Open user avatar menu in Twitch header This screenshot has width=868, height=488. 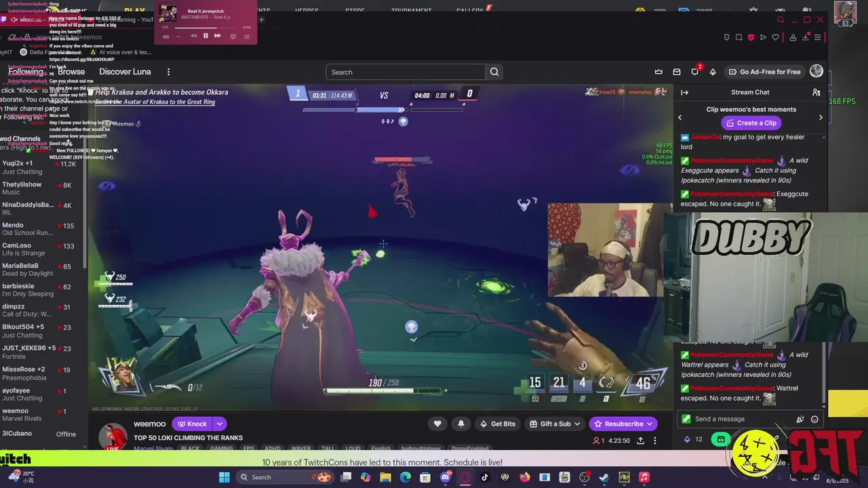[816, 71]
